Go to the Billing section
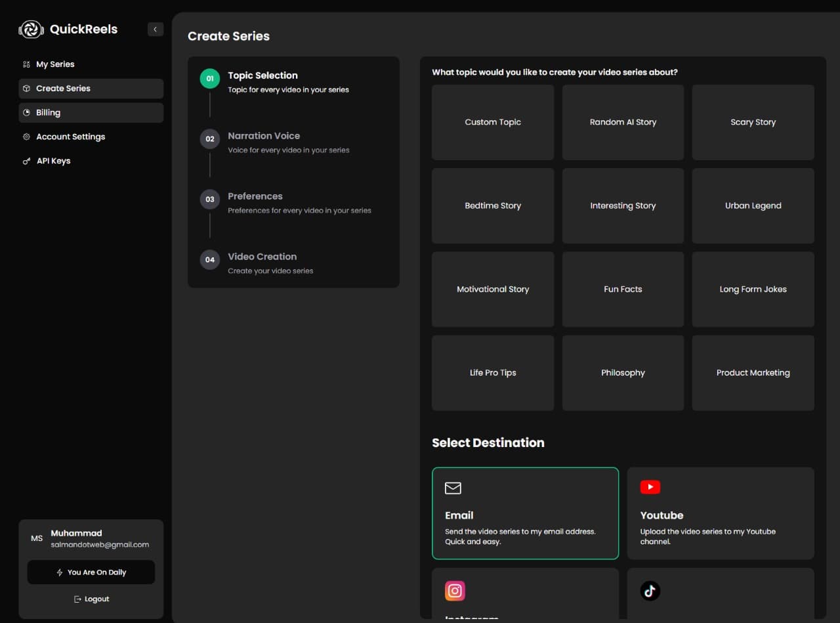Viewport: 840px width, 623px height. pos(91,113)
